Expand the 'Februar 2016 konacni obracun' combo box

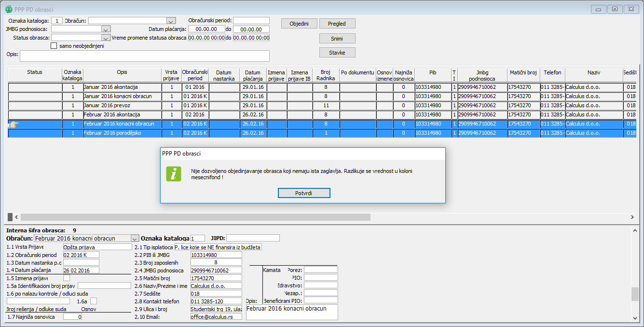click(x=135, y=238)
